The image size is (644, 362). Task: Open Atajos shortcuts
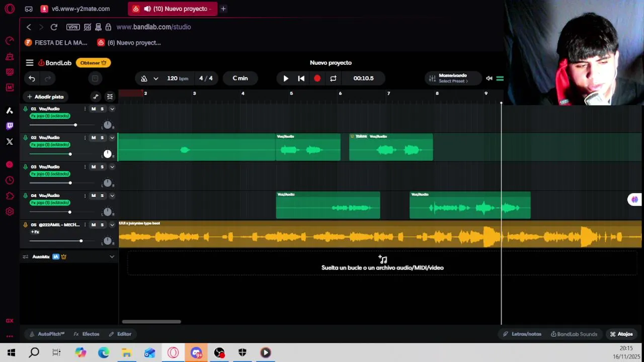[621, 334]
